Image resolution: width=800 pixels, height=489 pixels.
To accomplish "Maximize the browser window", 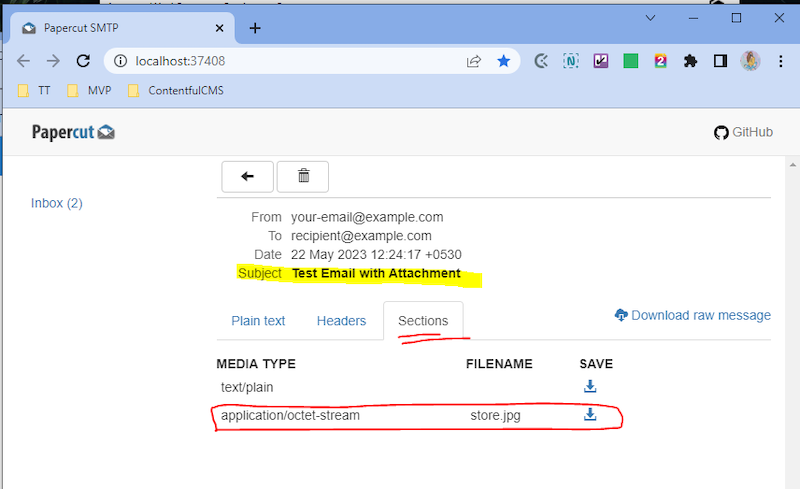I will point(736,18).
